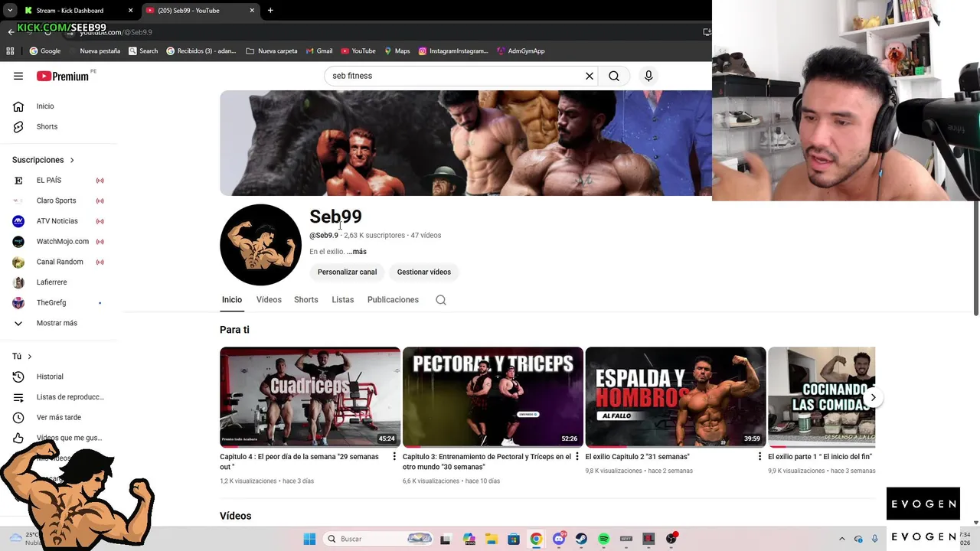This screenshot has width=980, height=551.
Task: Open the ATV Noticias channel
Action: 58,221
